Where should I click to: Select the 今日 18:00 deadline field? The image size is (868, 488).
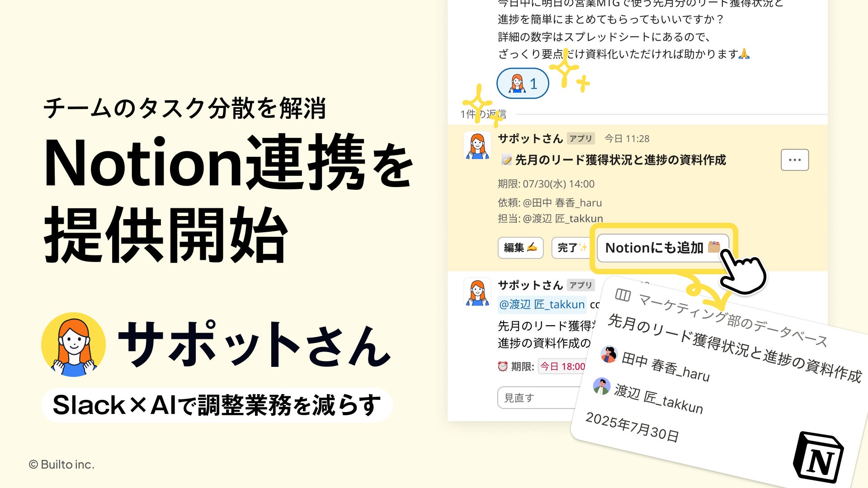pyautogui.click(x=562, y=366)
